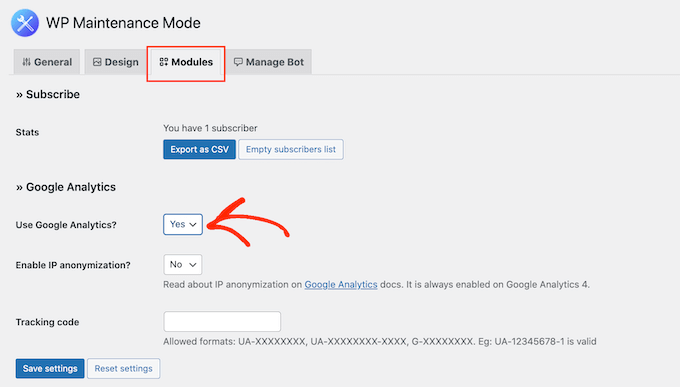Click the Save settings button
The width and height of the screenshot is (680, 387).
click(x=50, y=368)
